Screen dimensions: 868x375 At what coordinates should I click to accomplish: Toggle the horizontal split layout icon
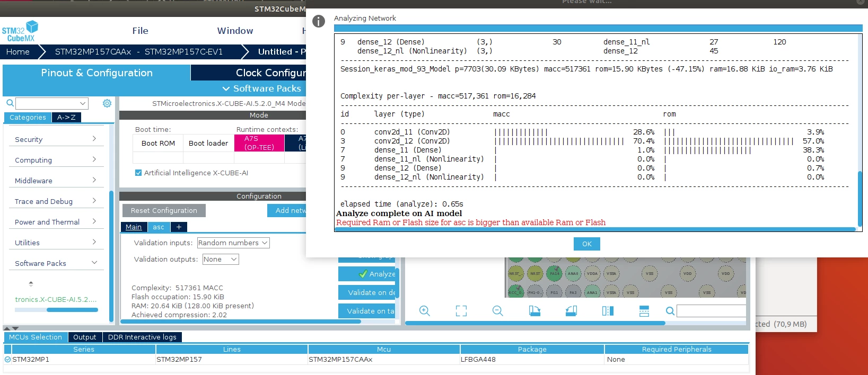coord(644,311)
